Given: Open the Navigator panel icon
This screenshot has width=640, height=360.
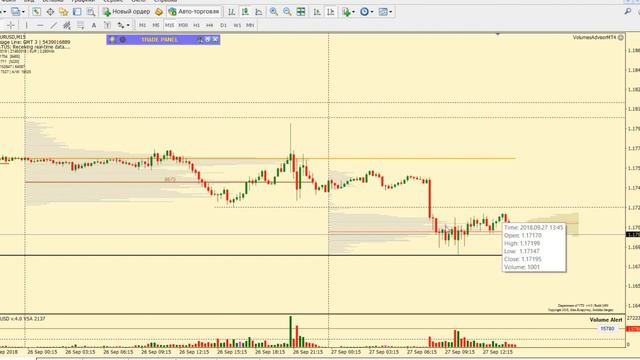Looking at the screenshot, I should (x=64, y=12).
